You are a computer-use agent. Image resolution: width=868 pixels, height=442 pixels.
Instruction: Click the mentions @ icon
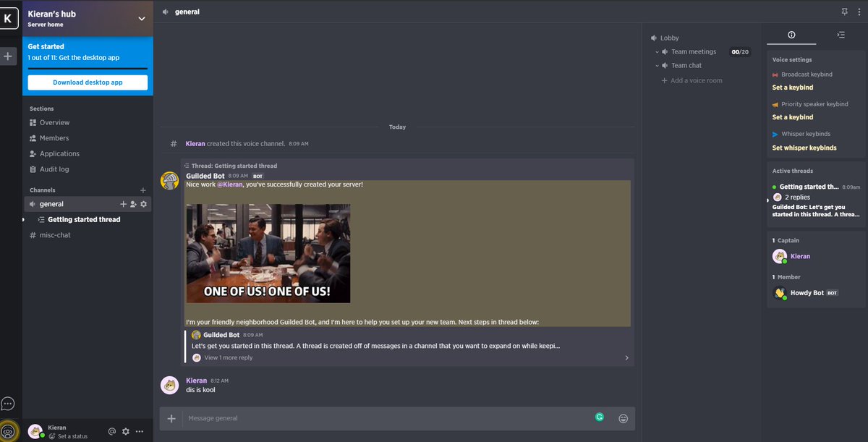click(x=112, y=431)
